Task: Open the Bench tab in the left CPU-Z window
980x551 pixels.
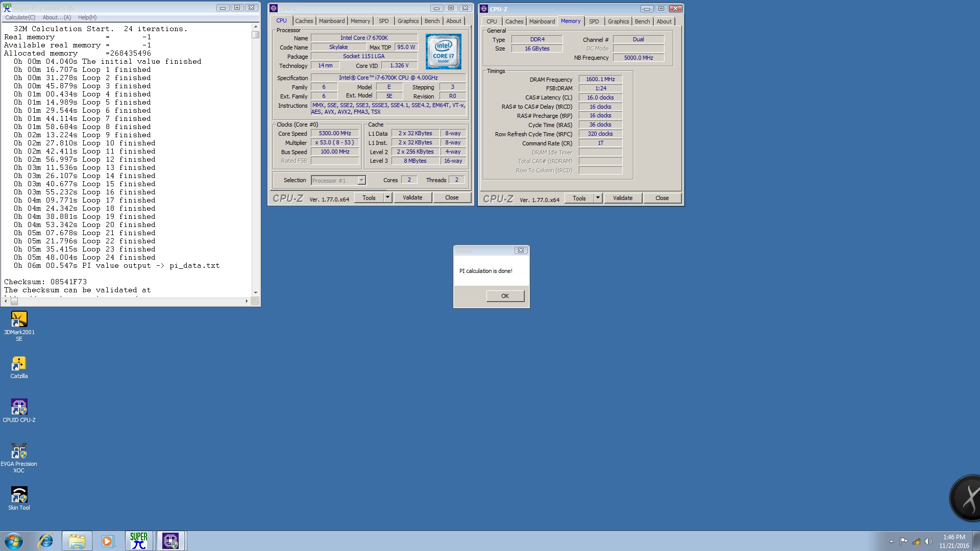Action: 432,21
